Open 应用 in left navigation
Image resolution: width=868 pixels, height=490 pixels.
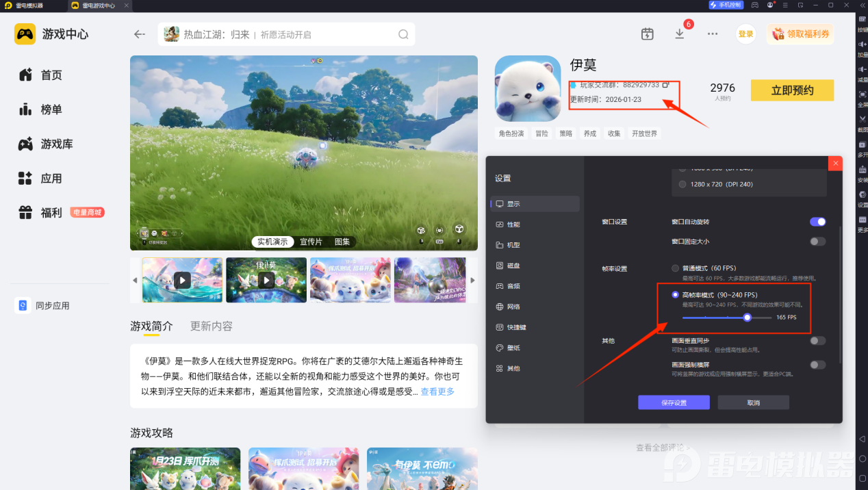click(41, 179)
